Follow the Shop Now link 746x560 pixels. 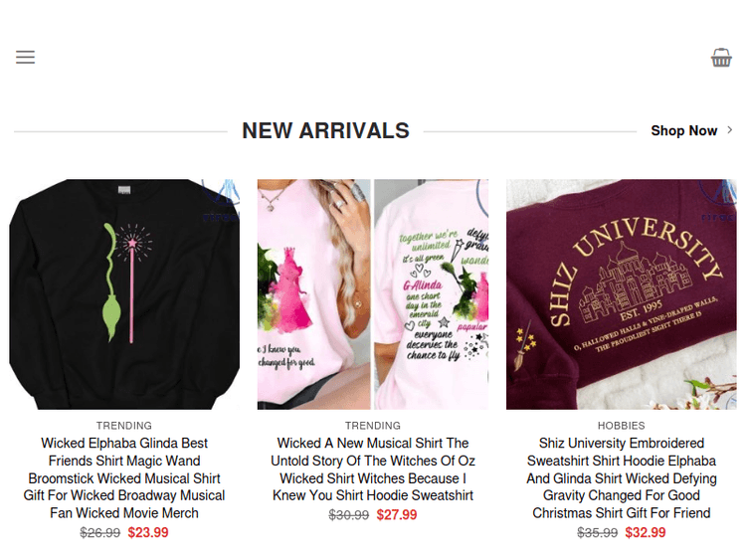(x=683, y=130)
